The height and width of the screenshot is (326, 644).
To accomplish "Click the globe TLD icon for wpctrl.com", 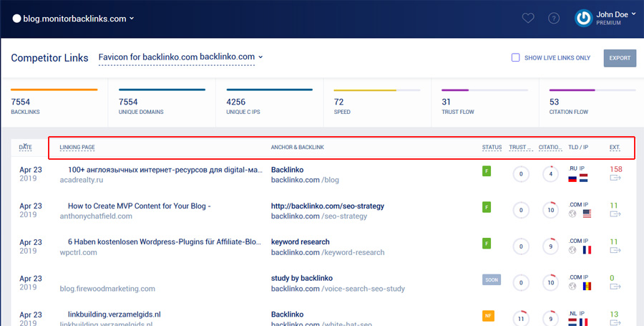I will click(x=572, y=250).
